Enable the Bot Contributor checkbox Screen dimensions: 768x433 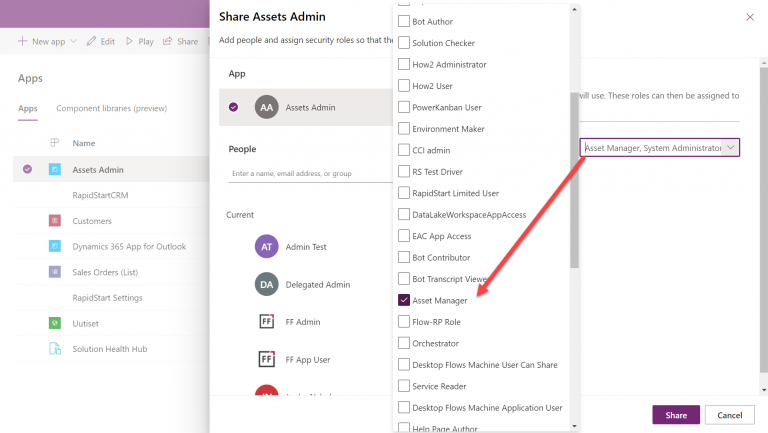[x=404, y=257]
